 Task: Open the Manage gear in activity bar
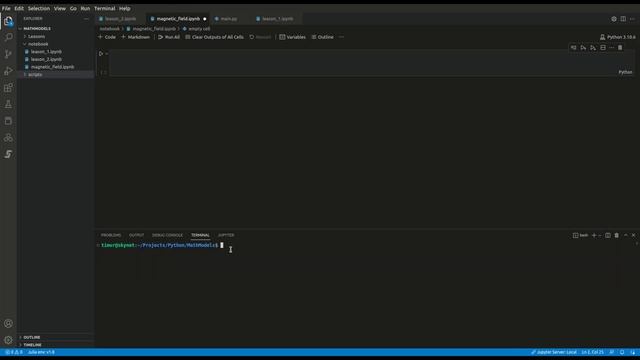click(8, 340)
